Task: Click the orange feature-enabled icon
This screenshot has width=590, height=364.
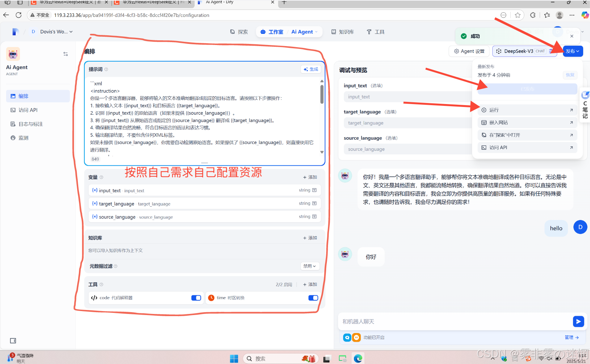Action: (x=356, y=337)
